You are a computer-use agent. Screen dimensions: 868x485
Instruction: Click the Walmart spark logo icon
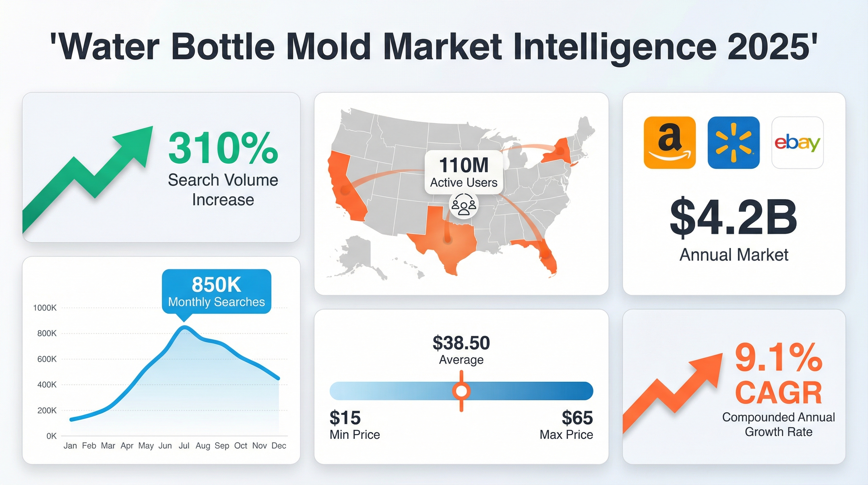(734, 143)
